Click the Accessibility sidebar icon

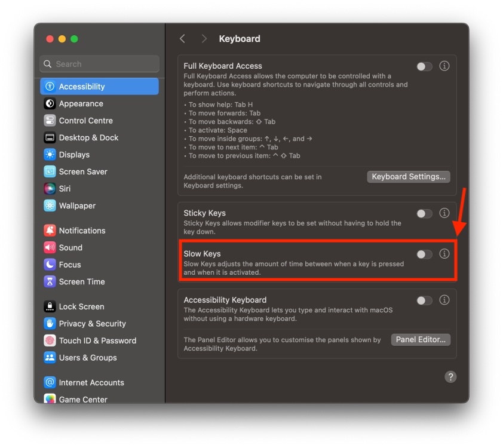click(50, 86)
